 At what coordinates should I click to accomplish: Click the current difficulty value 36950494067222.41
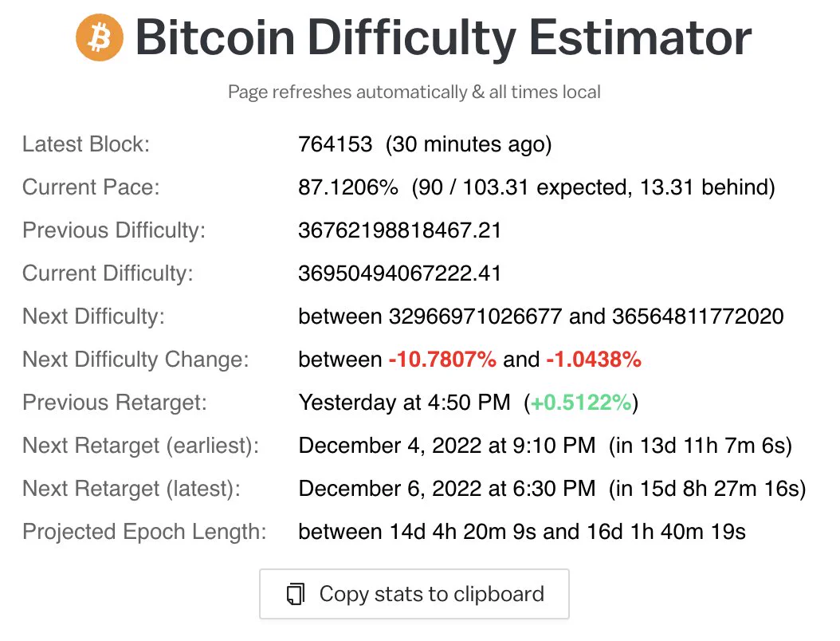(399, 273)
